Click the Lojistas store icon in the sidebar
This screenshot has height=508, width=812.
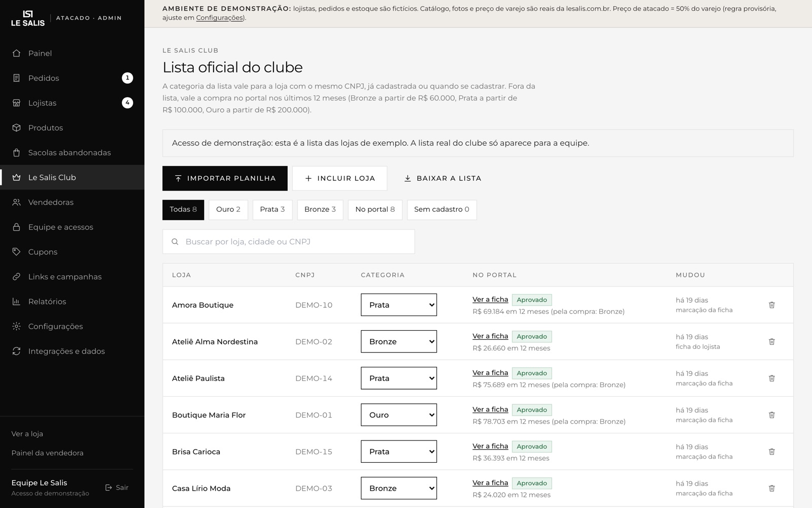[16, 103]
